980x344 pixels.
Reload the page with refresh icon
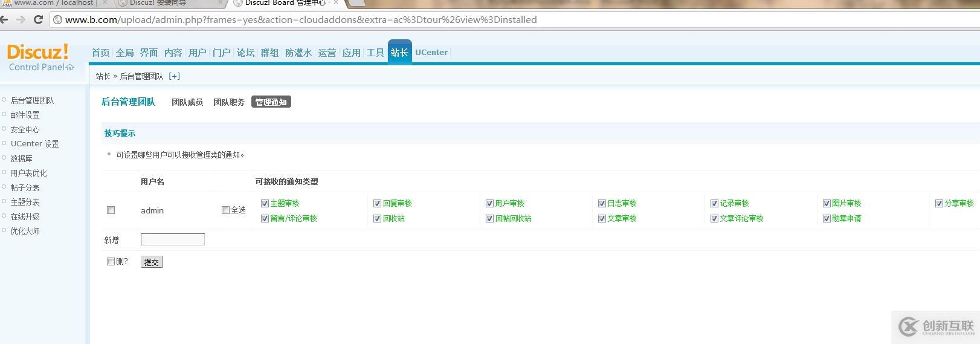pos(38,19)
